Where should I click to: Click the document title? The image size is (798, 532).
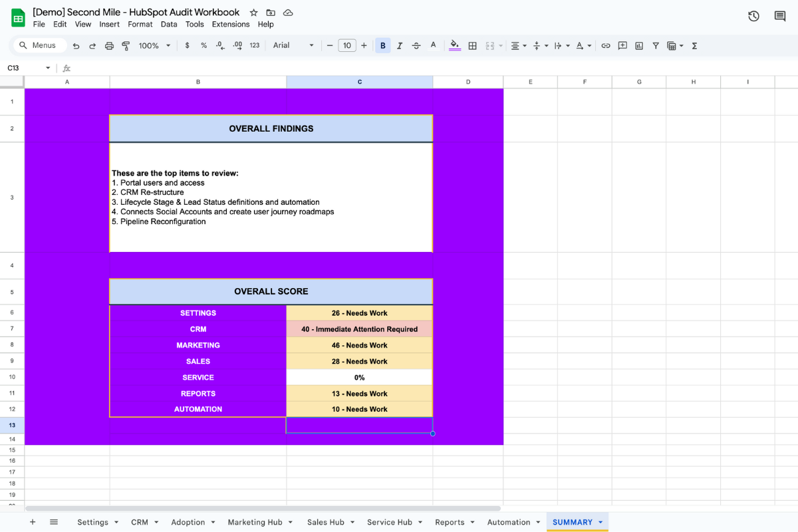(x=136, y=12)
